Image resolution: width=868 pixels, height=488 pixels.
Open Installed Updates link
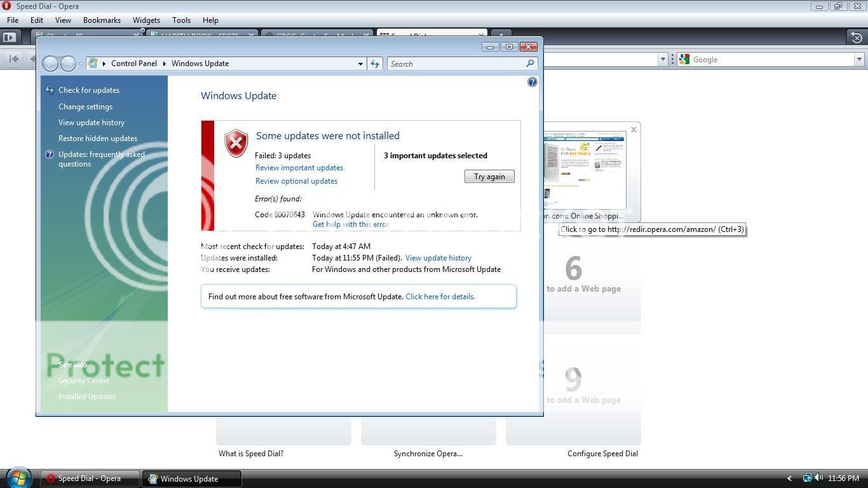pos(87,396)
